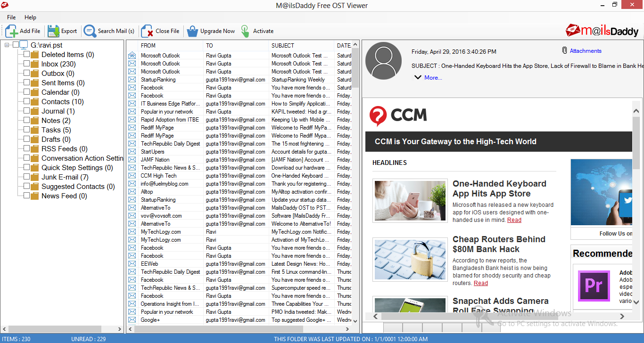Open Cheap Routers Behind $80M headline
The image size is (644, 343).
coord(499,244)
